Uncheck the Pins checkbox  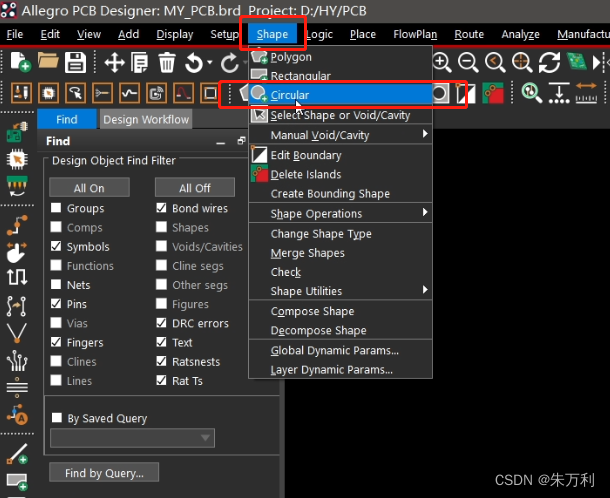56,303
